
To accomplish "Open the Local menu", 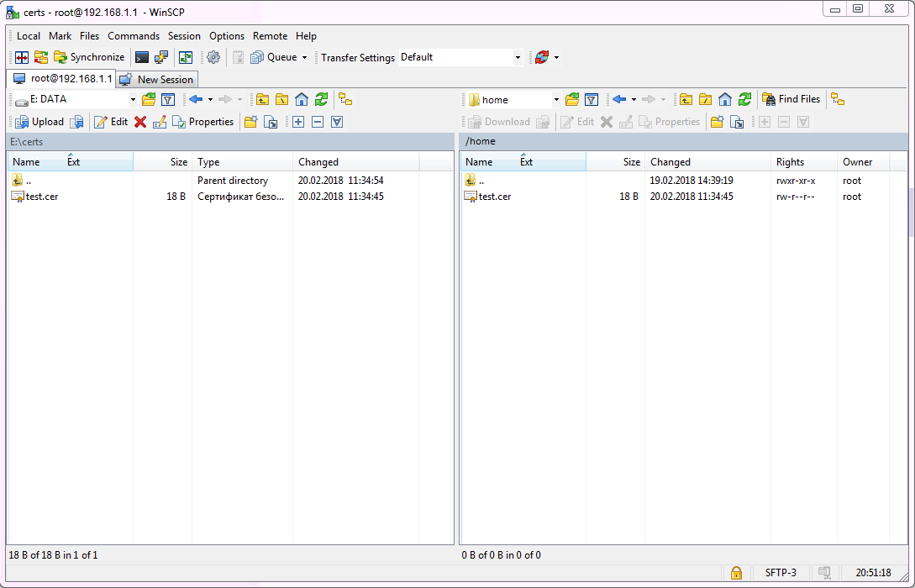I will pos(29,36).
